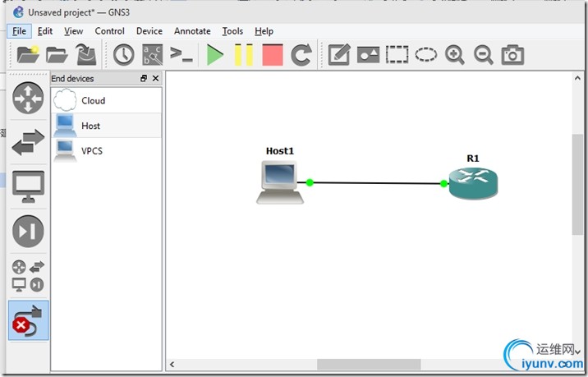Image resolution: width=588 pixels, height=377 pixels.
Task: Click the scroll up arrow
Action: point(577,78)
